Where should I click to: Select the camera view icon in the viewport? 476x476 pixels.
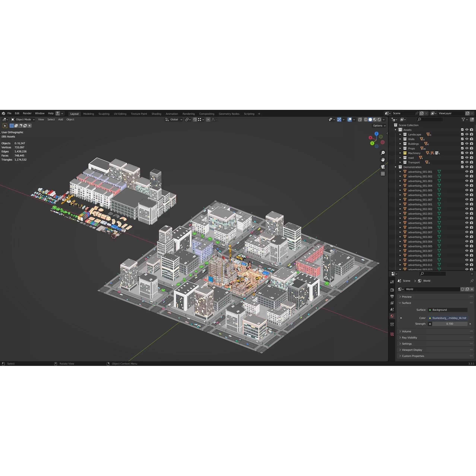click(x=383, y=167)
